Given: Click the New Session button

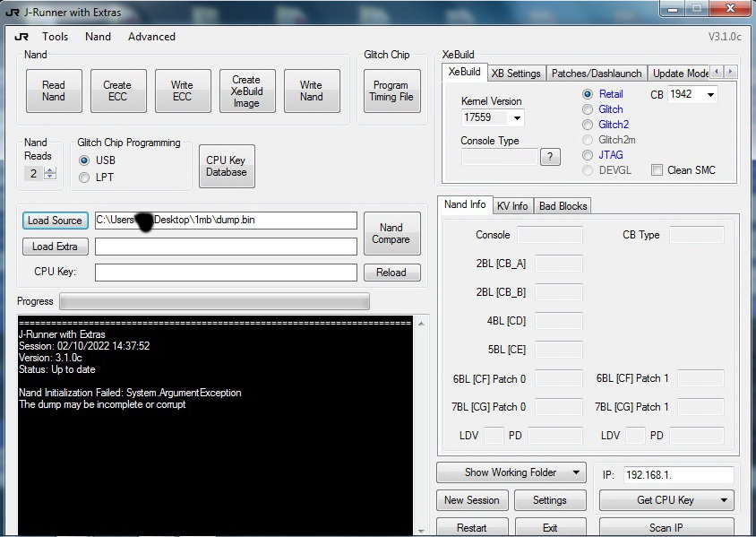Looking at the screenshot, I should coord(472,500).
